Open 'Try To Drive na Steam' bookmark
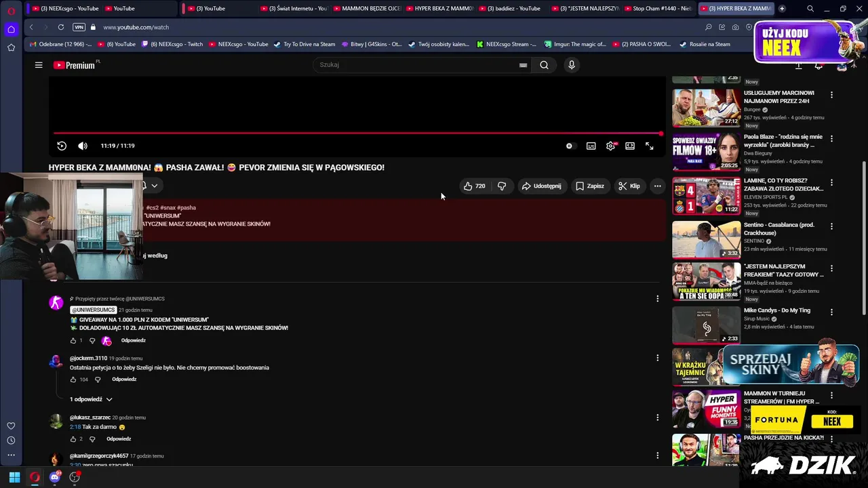Screen dimensions: 868x488 pyautogui.click(x=304, y=44)
